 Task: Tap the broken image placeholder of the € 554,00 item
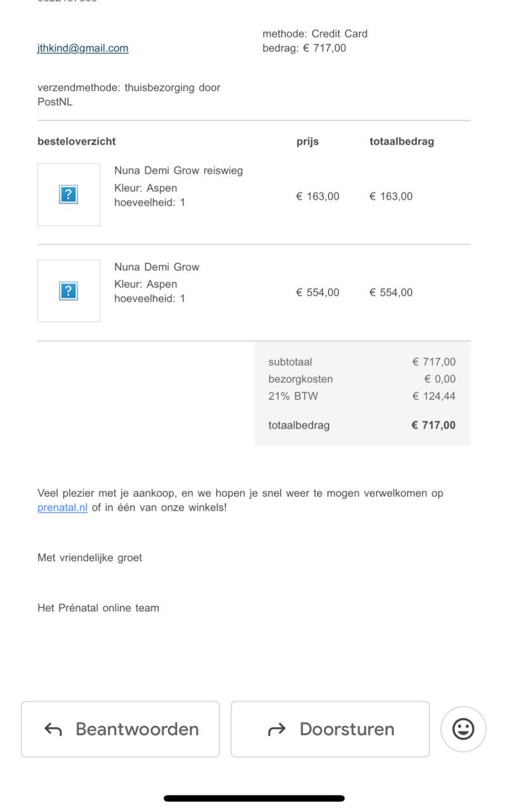point(68,291)
